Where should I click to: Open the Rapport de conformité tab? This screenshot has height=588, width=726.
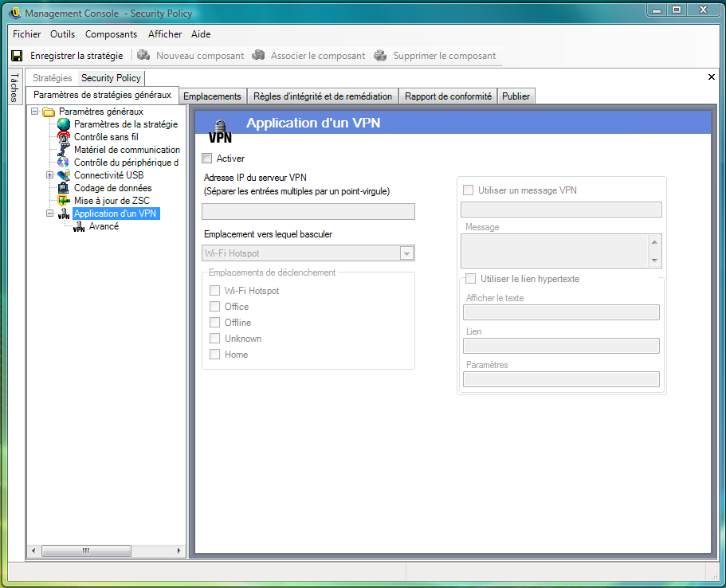[448, 96]
